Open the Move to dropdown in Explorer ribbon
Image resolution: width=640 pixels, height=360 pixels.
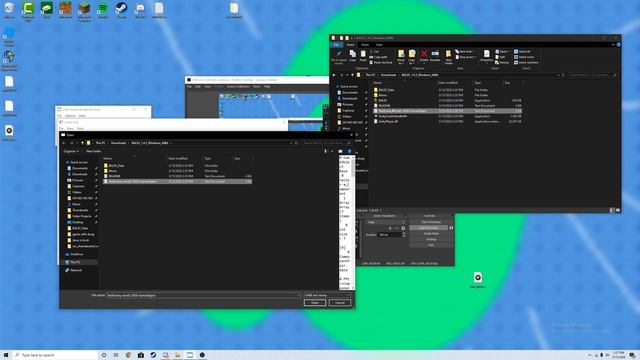coord(401,57)
